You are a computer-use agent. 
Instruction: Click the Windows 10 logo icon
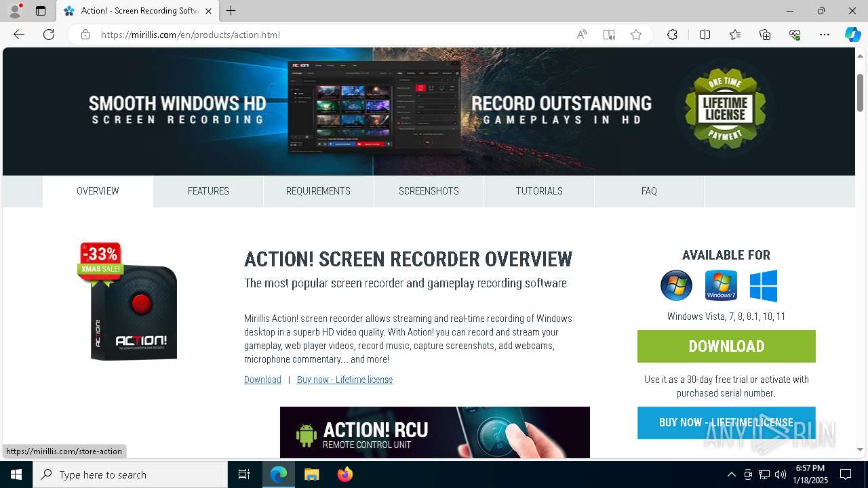coord(764,285)
